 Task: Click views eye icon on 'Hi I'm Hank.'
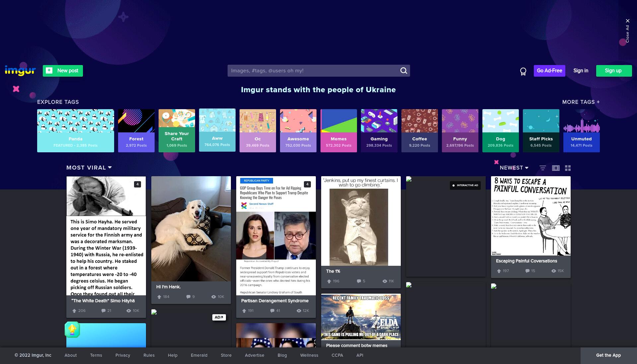214,297
